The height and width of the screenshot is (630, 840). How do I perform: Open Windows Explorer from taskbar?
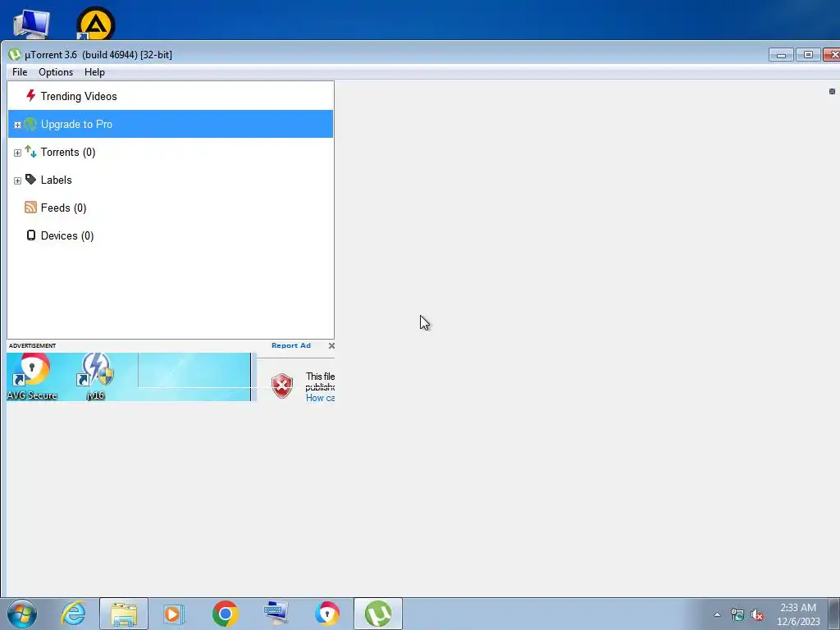pyautogui.click(x=124, y=614)
